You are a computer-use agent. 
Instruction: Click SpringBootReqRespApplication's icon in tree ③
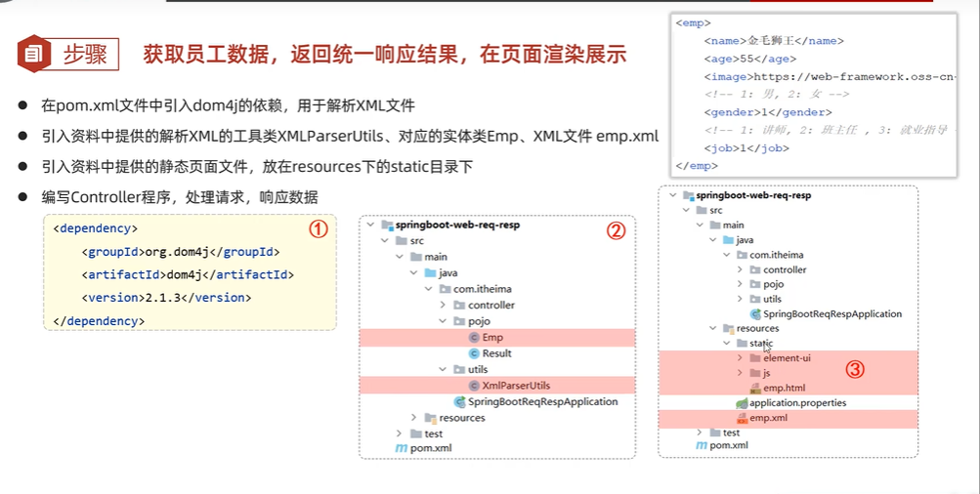coord(755,314)
